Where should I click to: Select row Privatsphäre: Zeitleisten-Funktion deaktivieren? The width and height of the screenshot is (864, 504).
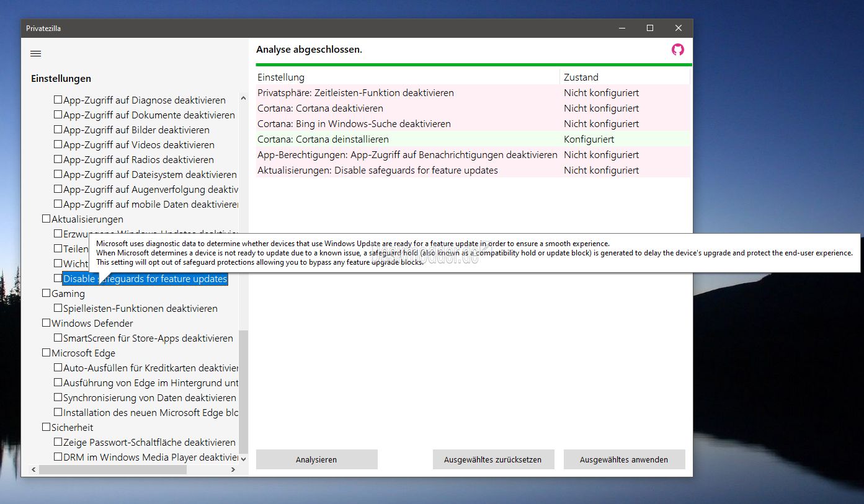click(473, 92)
